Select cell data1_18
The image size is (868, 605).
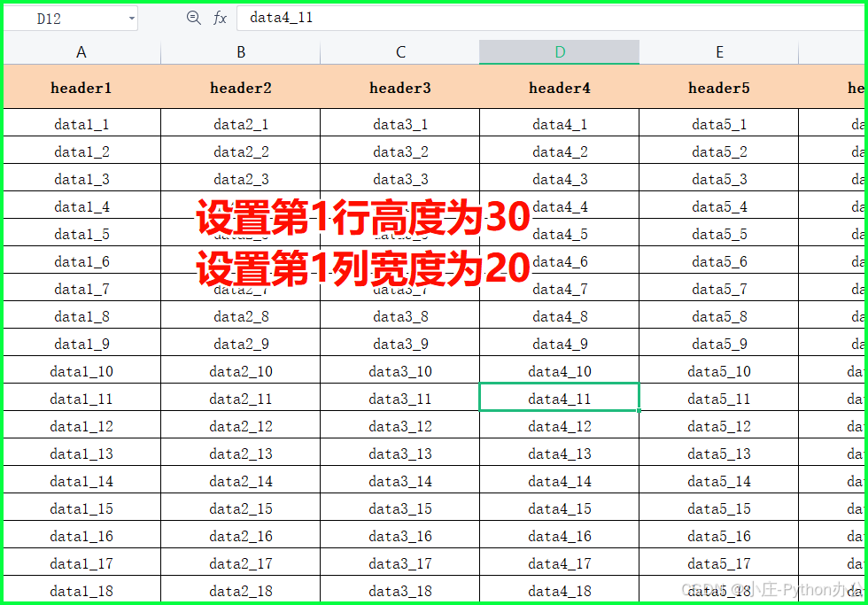pos(81,589)
